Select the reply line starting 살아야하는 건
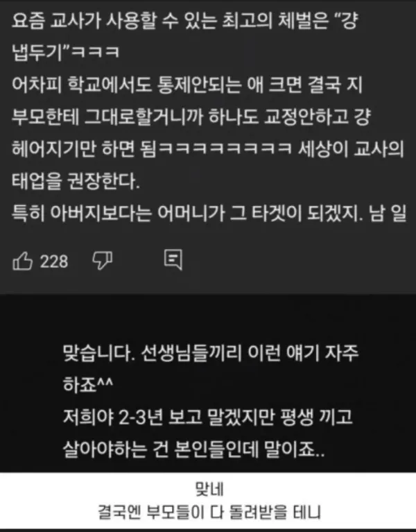This screenshot has width=416, height=532. (193, 449)
